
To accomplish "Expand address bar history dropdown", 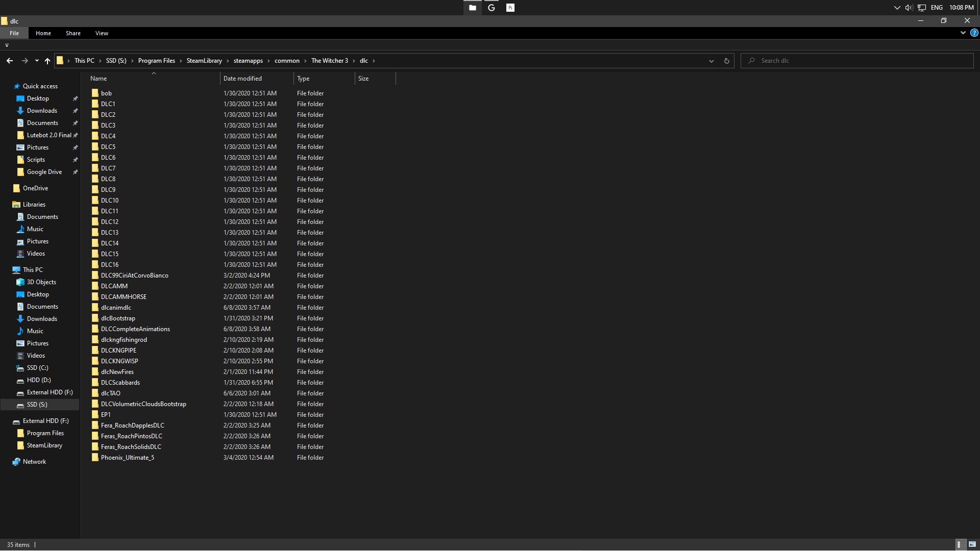I will click(711, 61).
